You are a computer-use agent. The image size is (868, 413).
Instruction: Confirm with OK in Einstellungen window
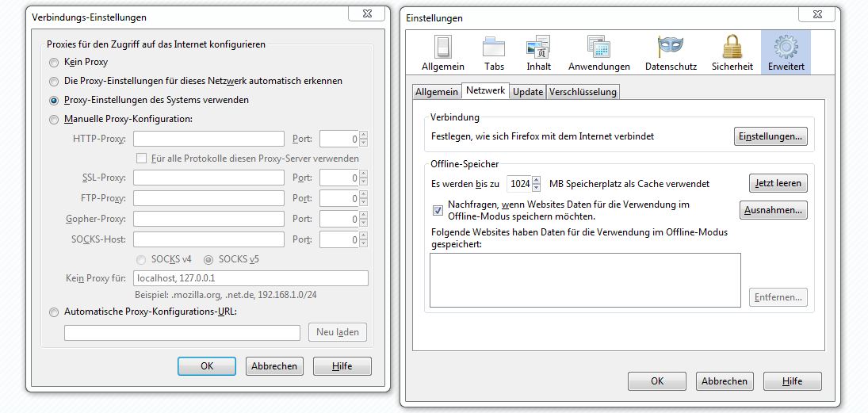click(657, 380)
